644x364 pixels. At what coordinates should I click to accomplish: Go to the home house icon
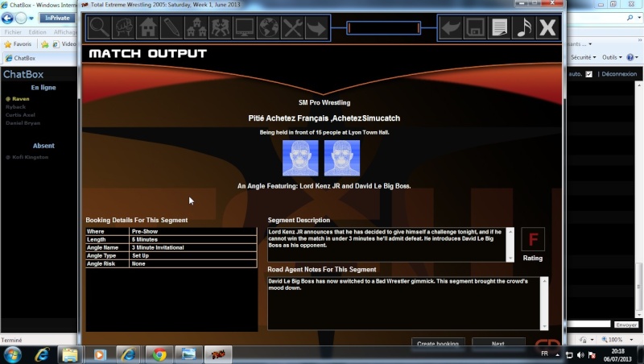148,28
